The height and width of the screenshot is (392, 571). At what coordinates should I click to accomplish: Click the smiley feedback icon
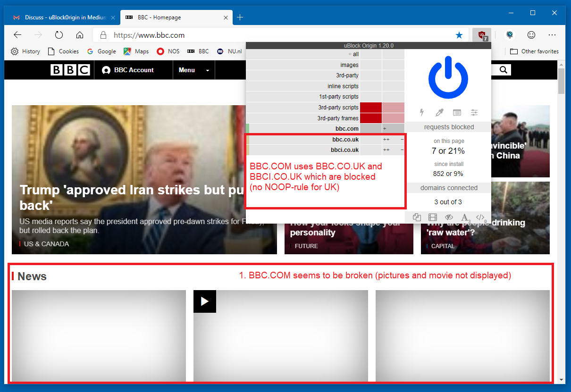coord(531,35)
